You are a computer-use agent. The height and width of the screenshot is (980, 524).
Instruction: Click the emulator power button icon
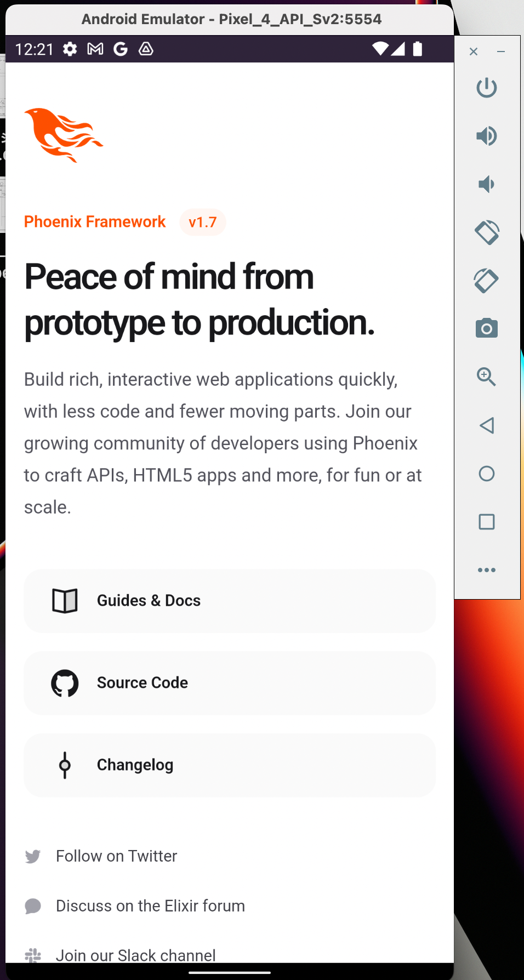486,88
